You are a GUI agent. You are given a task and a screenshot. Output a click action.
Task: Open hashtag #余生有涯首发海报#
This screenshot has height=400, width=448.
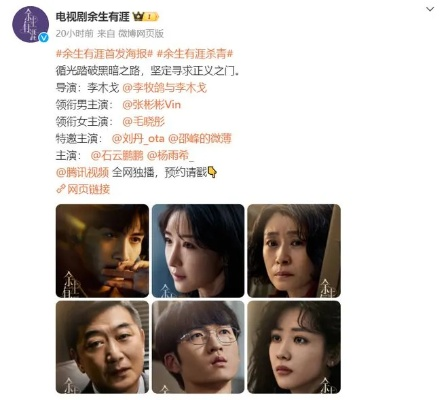click(104, 54)
